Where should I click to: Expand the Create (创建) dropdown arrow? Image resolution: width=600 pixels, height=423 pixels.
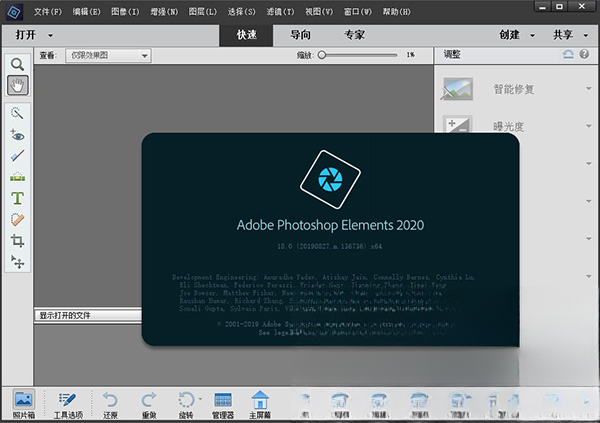click(532, 36)
